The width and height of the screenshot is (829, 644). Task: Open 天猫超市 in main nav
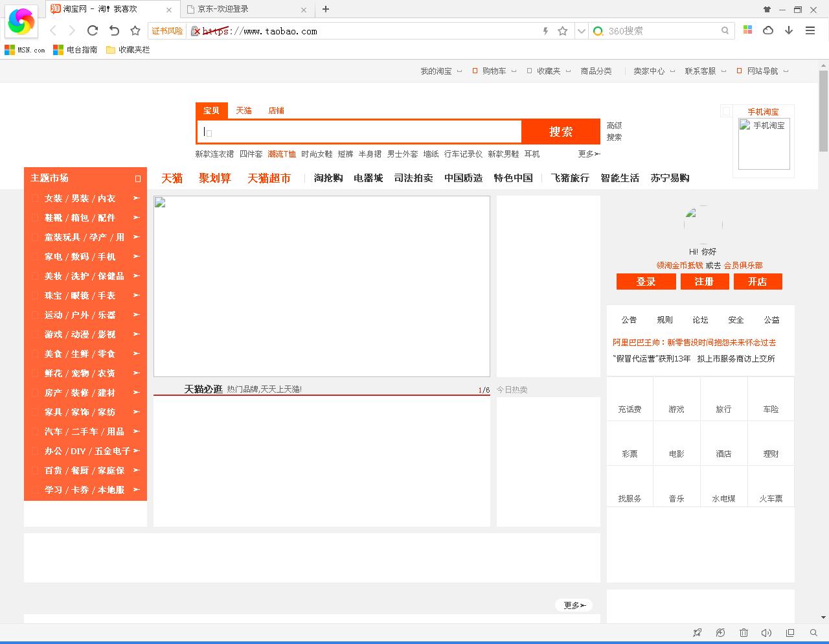[x=269, y=178]
